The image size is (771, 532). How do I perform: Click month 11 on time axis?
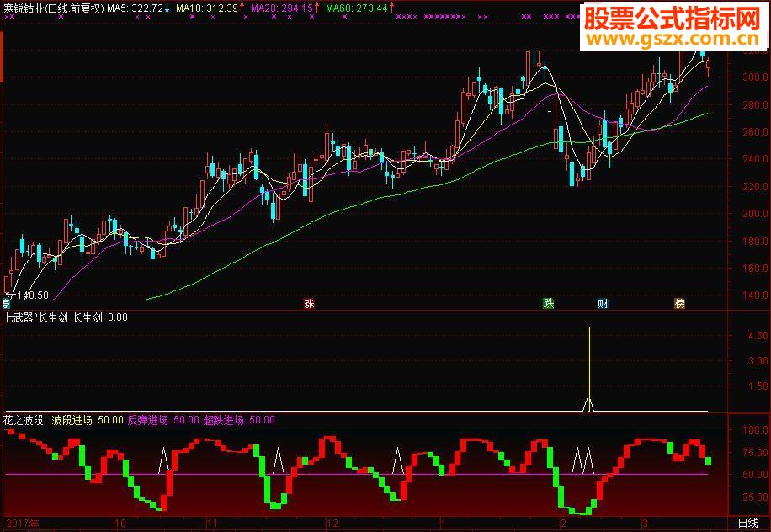212,524
